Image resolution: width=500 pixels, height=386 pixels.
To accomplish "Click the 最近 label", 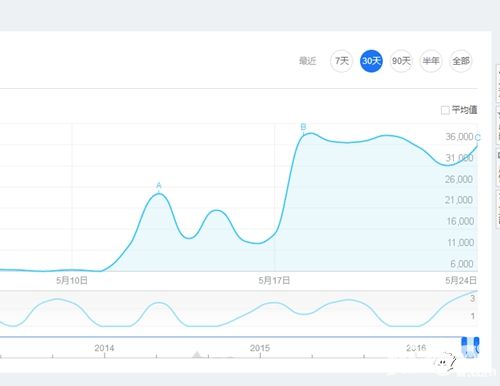I will (x=307, y=61).
